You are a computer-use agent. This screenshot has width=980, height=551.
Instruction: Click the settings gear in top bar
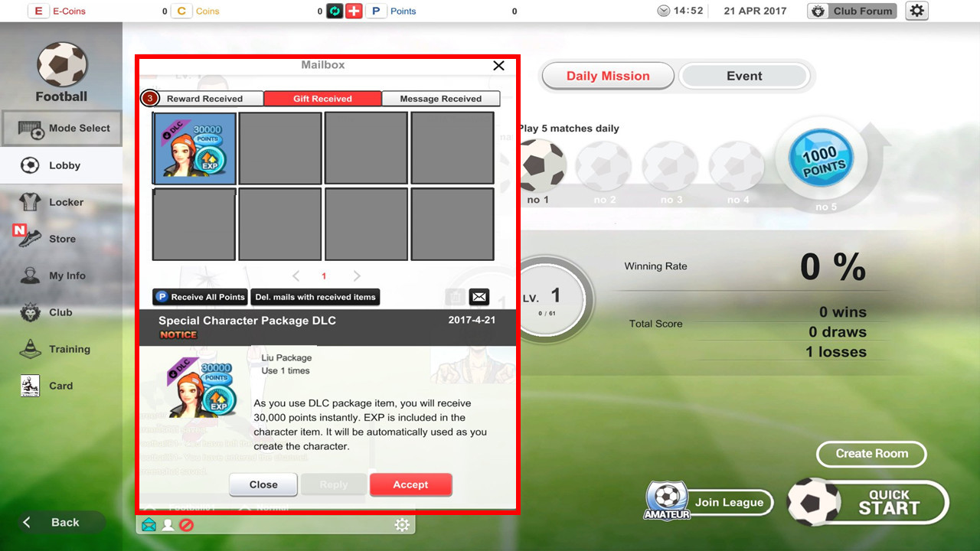click(916, 11)
